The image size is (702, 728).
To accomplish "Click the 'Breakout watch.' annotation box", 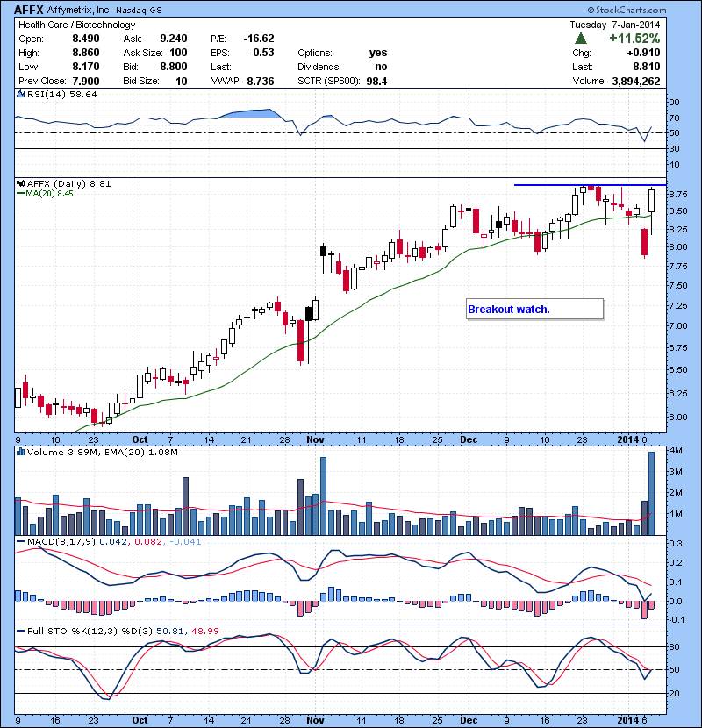I will (x=534, y=310).
